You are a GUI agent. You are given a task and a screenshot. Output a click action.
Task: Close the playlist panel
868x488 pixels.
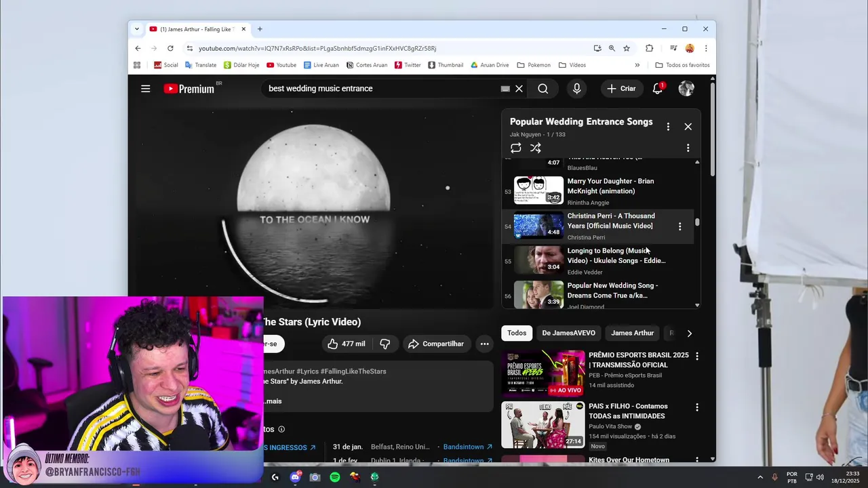[x=688, y=127]
